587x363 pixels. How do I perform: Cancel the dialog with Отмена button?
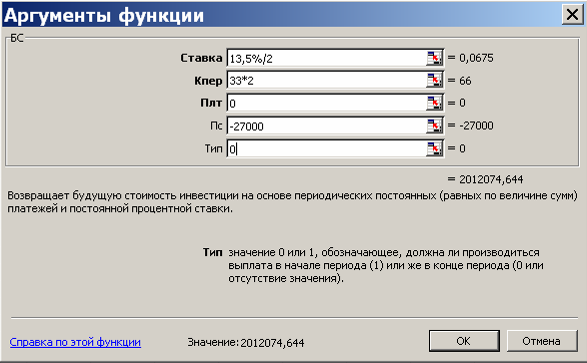point(541,341)
